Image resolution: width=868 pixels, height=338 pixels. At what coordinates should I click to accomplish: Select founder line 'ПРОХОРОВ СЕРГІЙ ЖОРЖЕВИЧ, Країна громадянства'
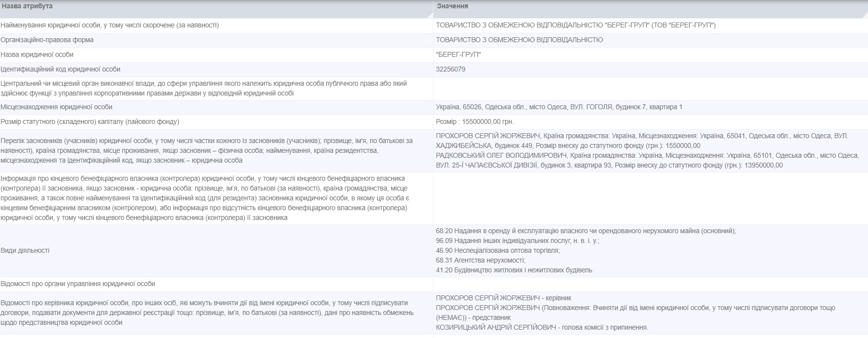click(642, 141)
